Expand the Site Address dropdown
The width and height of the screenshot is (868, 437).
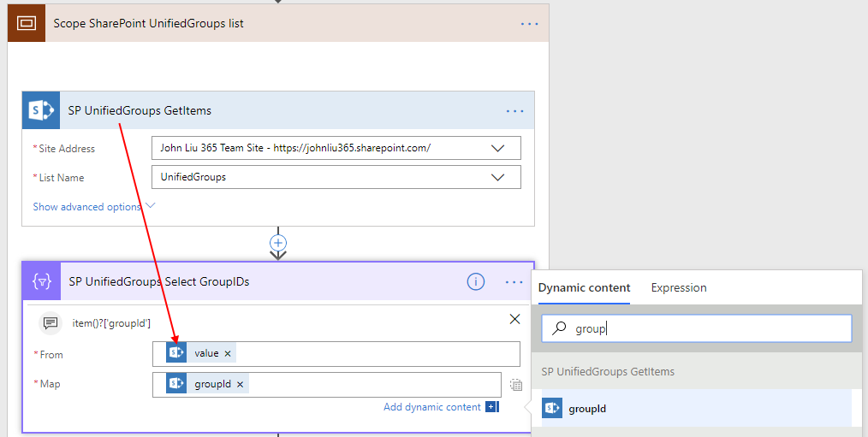click(497, 148)
